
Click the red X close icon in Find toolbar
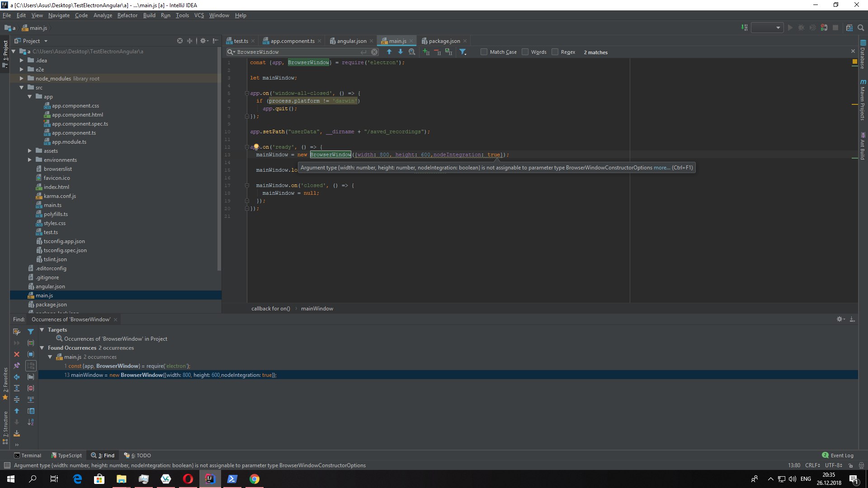(17, 354)
